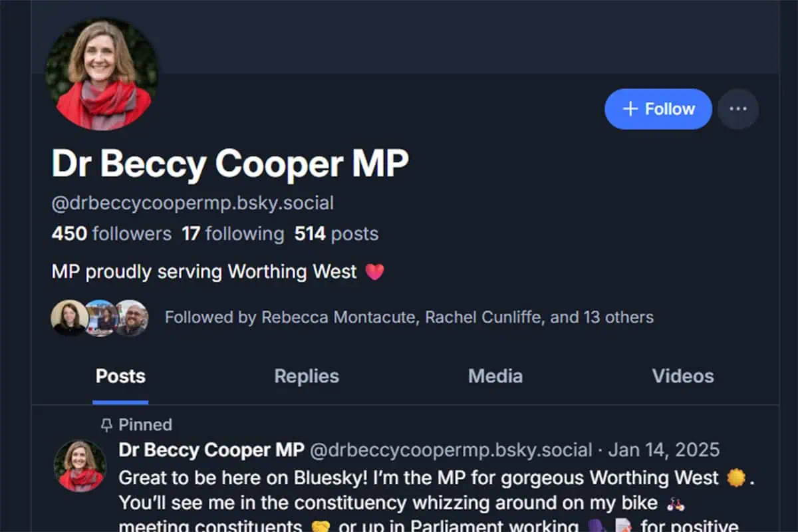View the 450 followers list

(x=112, y=234)
